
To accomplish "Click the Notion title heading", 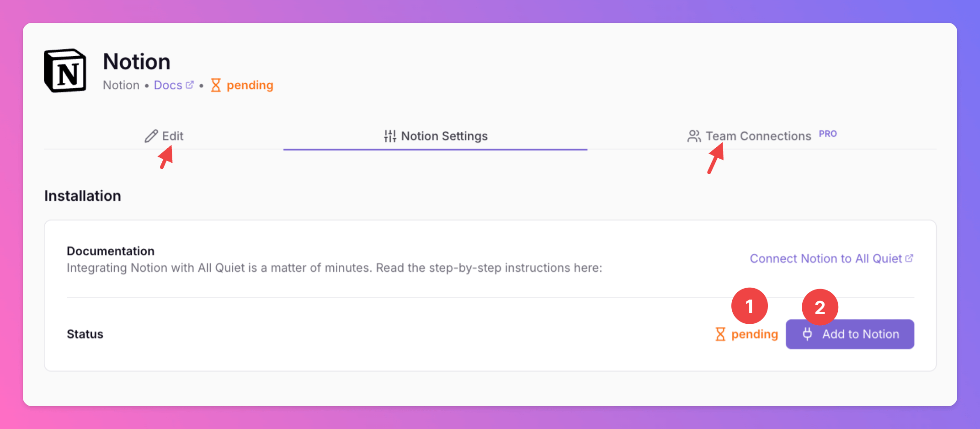I will (x=137, y=61).
